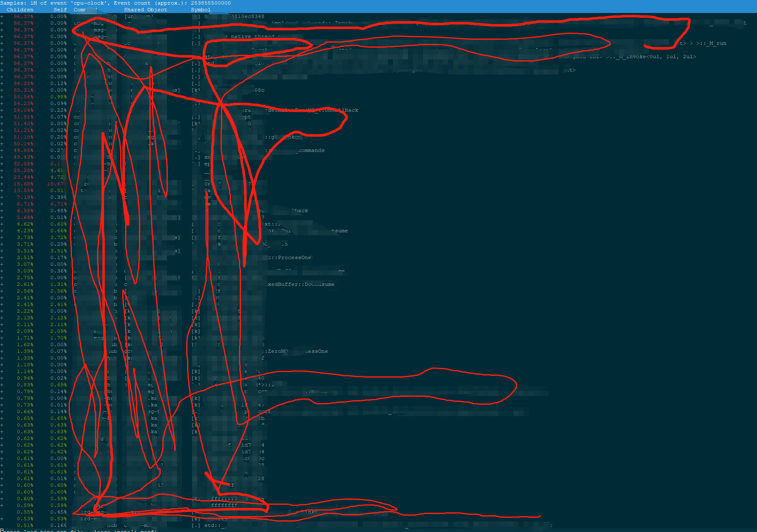Expand the 51.42% kernel symbol row
Image resolution: width=757 pixels, height=532 pixels.
tap(2, 124)
